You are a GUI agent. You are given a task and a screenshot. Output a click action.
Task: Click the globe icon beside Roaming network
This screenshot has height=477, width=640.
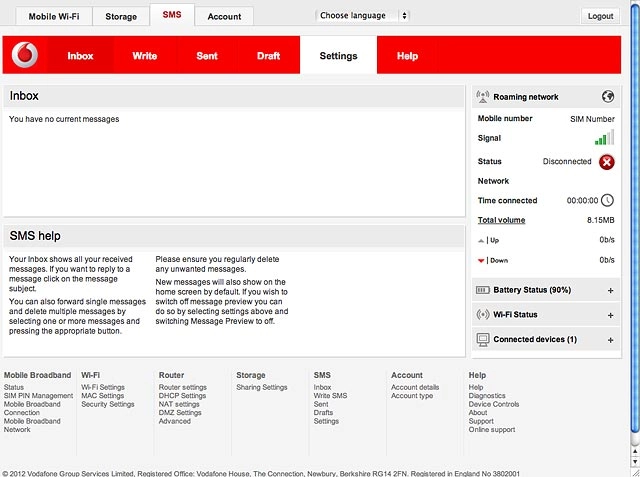pyautogui.click(x=608, y=97)
